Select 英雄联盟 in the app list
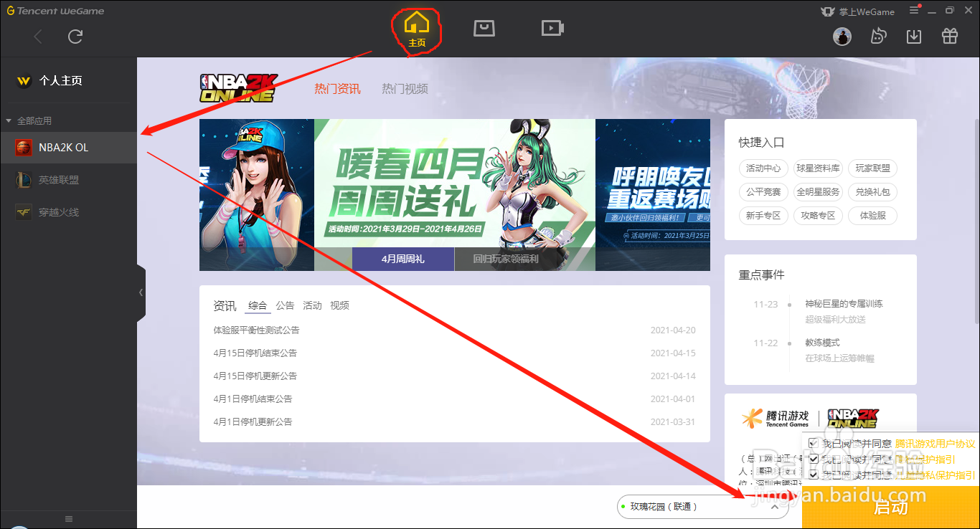 click(x=68, y=180)
